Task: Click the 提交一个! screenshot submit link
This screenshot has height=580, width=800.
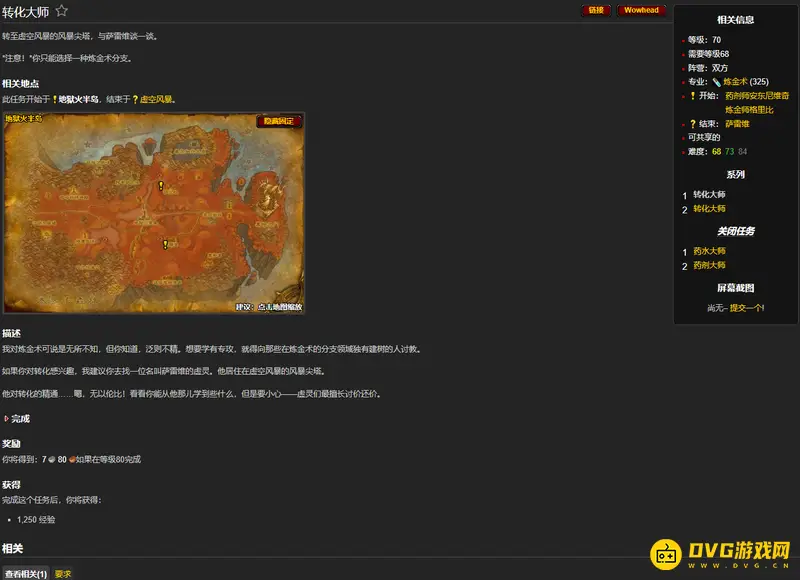Action: click(x=747, y=308)
